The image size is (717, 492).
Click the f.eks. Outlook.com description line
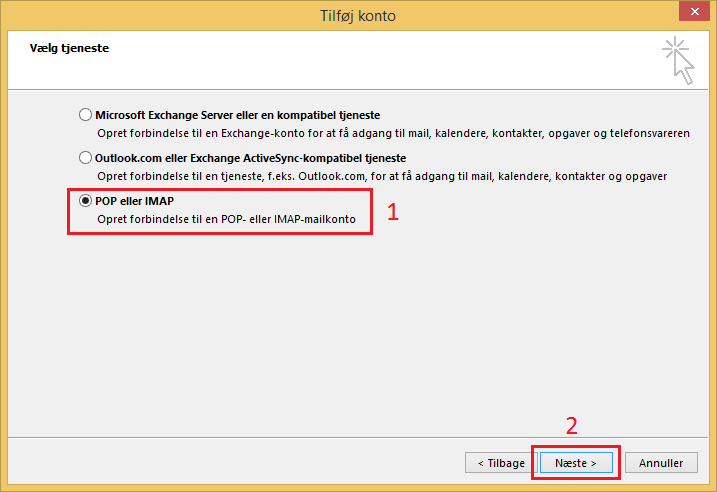pos(382,176)
